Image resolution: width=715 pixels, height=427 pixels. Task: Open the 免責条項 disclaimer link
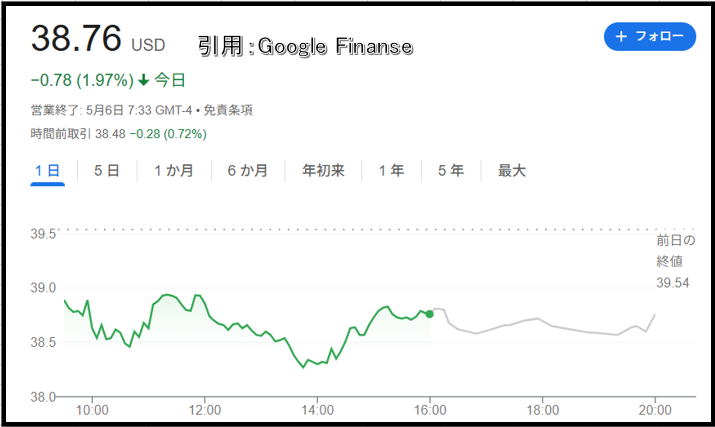tap(228, 110)
